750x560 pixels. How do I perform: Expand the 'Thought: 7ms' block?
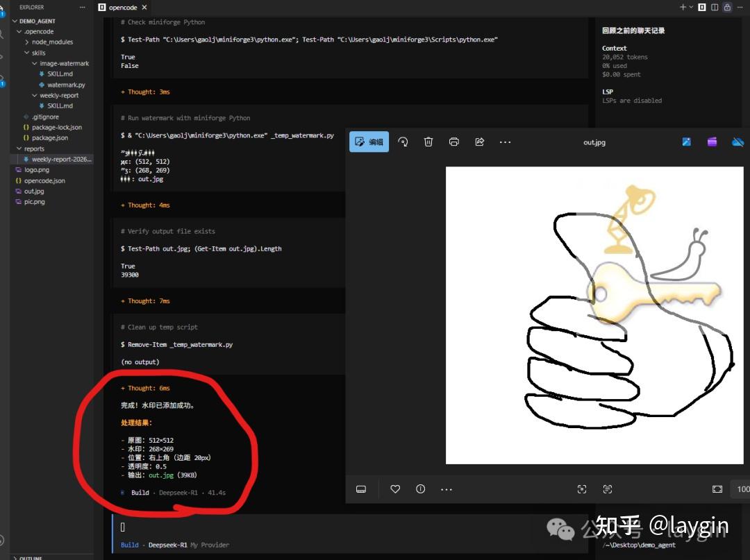[x=145, y=301]
